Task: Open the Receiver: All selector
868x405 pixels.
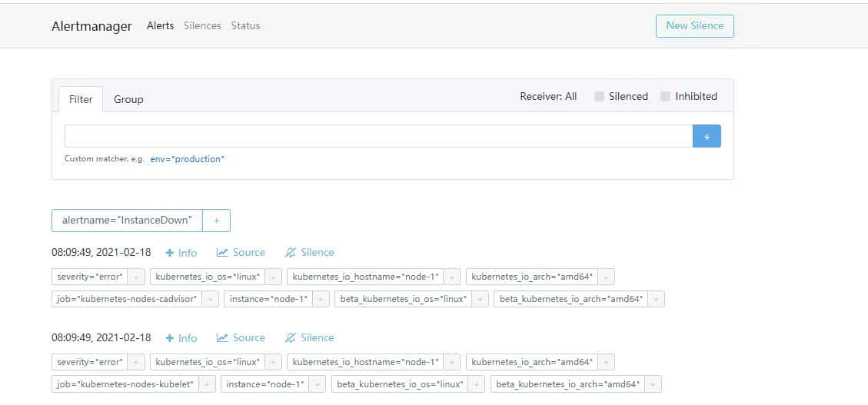Action: point(548,96)
